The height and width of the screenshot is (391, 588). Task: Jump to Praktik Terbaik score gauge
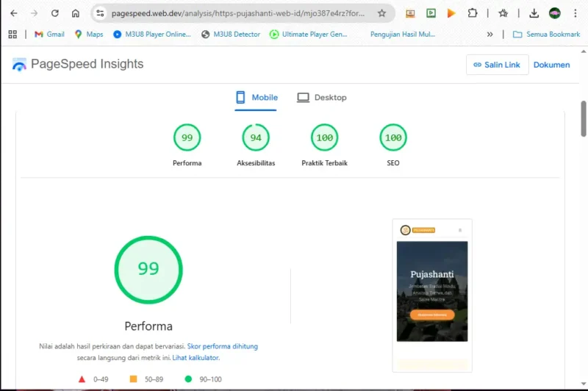click(x=324, y=137)
